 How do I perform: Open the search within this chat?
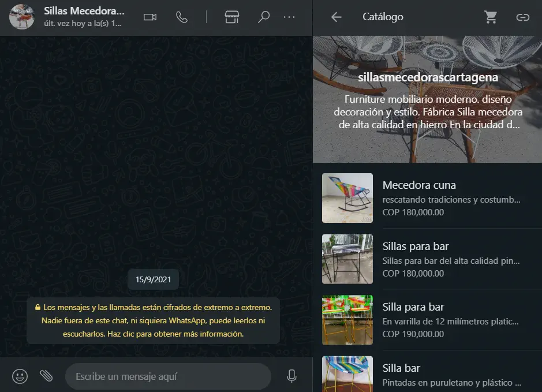click(x=264, y=17)
